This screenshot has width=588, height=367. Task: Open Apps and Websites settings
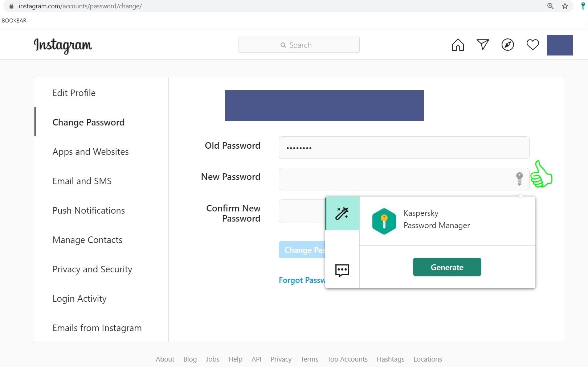(x=91, y=152)
